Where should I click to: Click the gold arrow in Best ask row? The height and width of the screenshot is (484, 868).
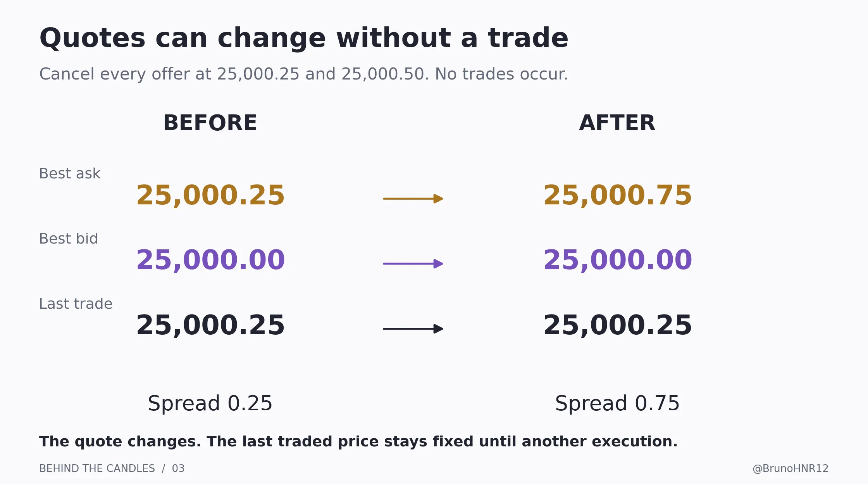(x=413, y=199)
